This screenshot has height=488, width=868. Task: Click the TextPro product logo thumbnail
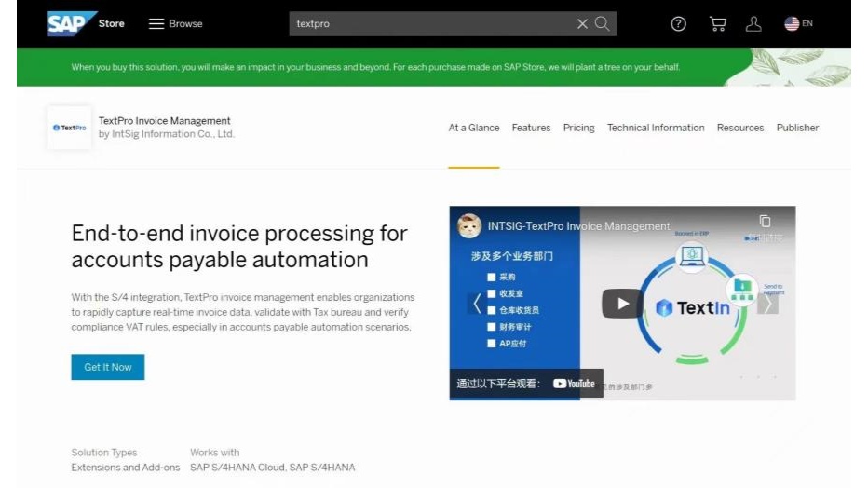pos(69,128)
